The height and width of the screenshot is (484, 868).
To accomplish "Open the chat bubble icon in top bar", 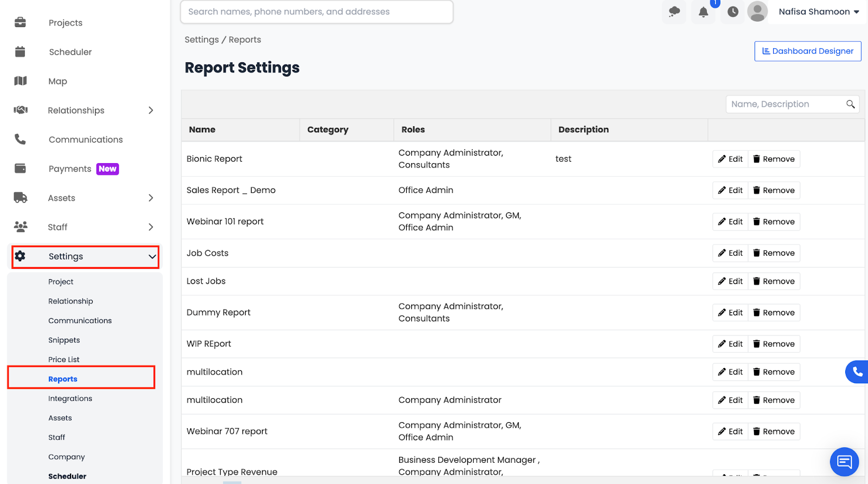I will point(674,12).
